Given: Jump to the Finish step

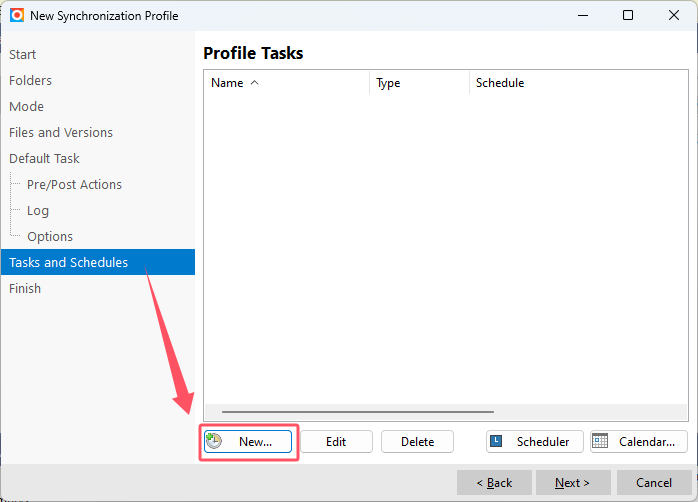Looking at the screenshot, I should 25,288.
